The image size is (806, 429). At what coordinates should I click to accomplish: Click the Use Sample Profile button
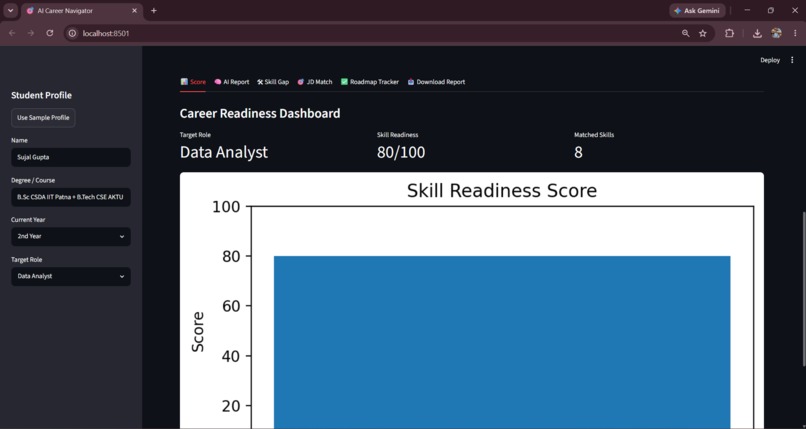(43, 118)
